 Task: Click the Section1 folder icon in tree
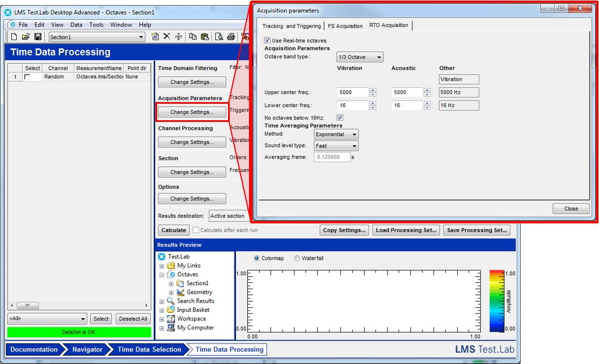180,283
